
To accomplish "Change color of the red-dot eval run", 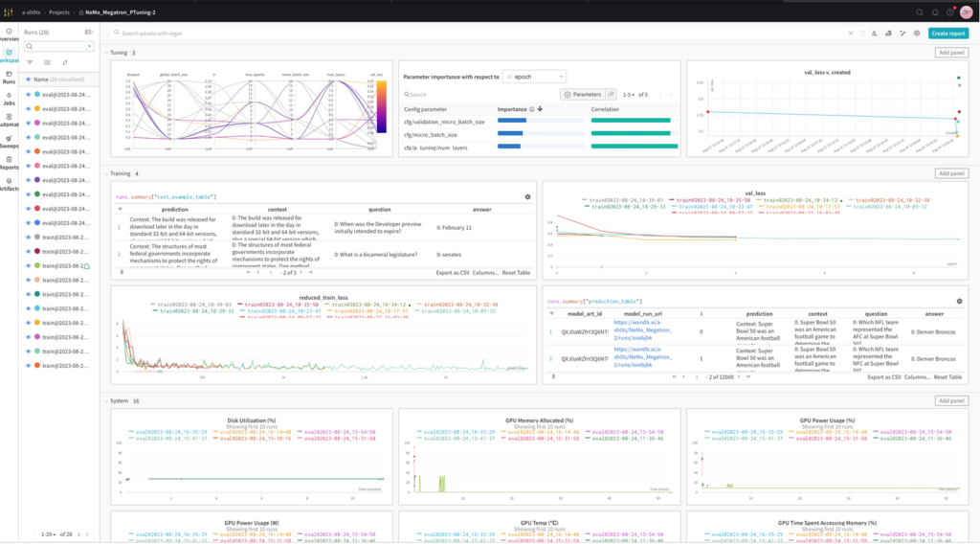I will point(37,209).
